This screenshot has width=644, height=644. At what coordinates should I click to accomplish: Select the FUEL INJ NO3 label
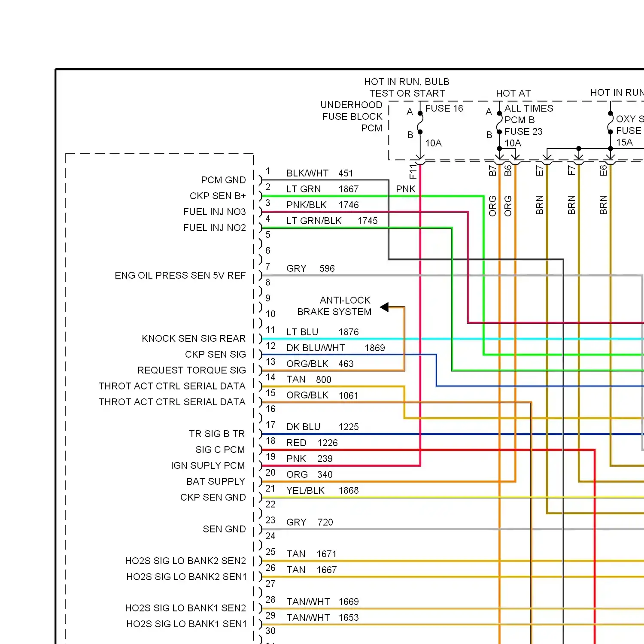click(x=215, y=212)
